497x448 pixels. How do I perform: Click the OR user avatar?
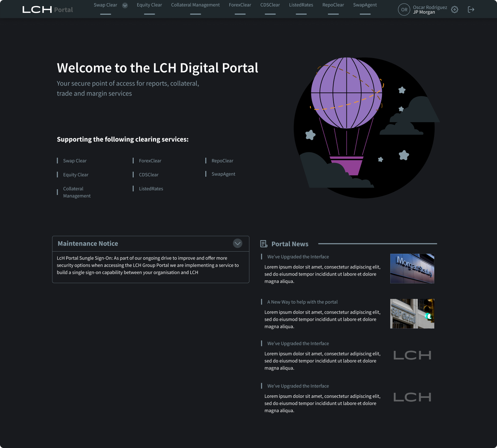404,10
